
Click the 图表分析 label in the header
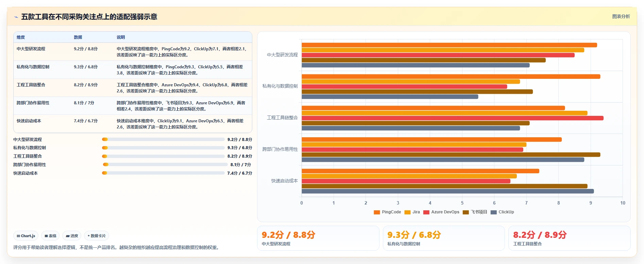coord(621,16)
